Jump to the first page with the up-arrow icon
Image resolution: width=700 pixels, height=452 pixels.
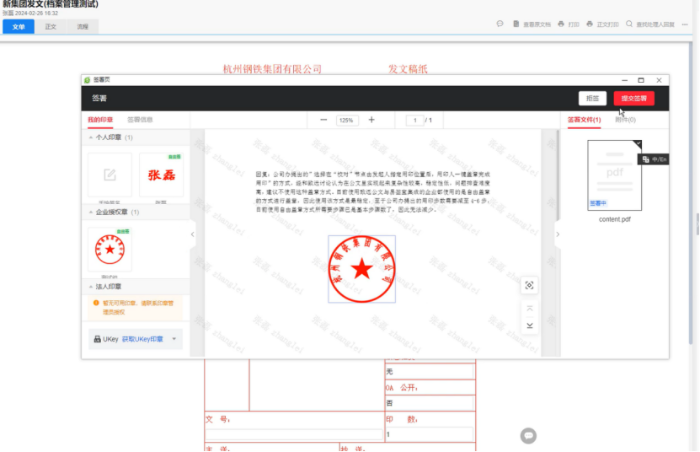[x=529, y=309]
